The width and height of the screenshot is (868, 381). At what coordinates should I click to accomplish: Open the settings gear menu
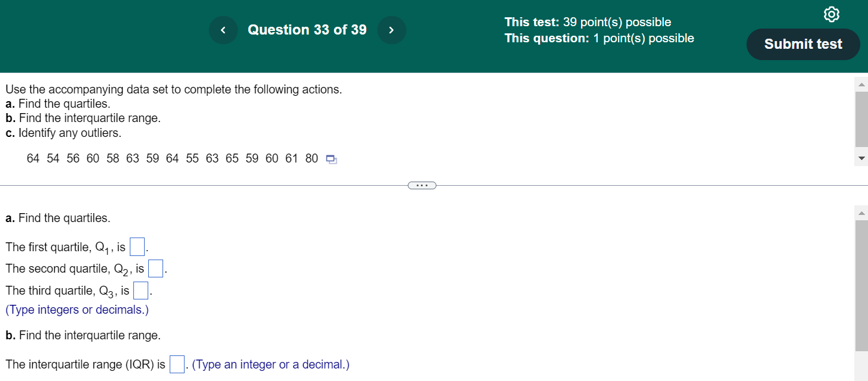831,14
